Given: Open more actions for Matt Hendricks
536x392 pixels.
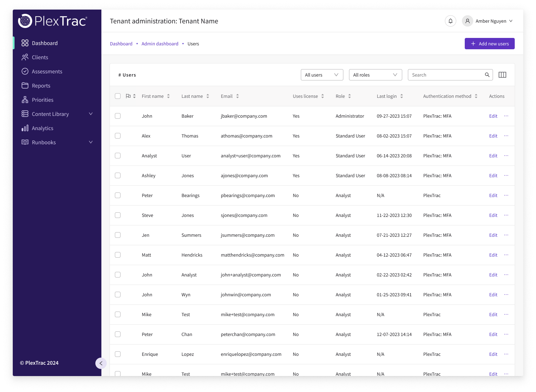Looking at the screenshot, I should [x=506, y=255].
